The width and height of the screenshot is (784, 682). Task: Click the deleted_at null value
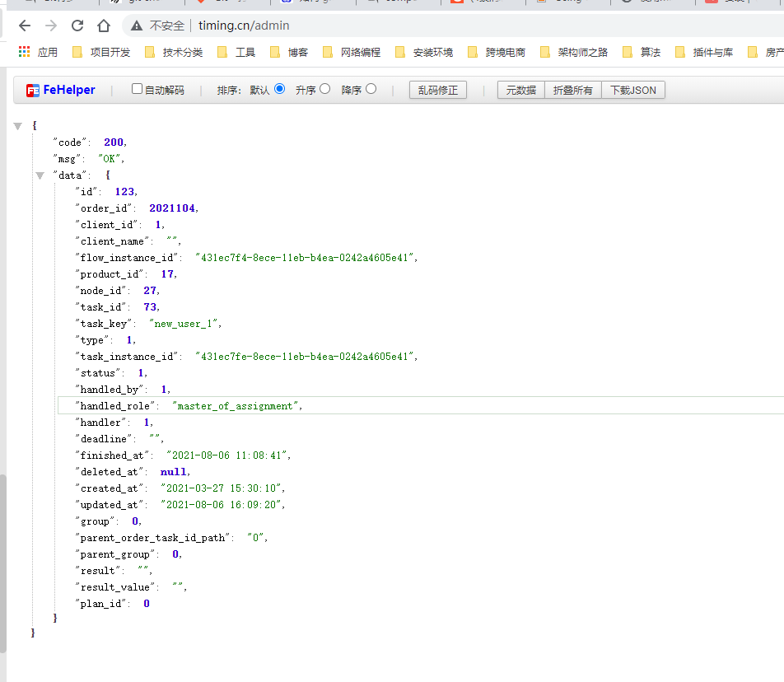coord(173,472)
